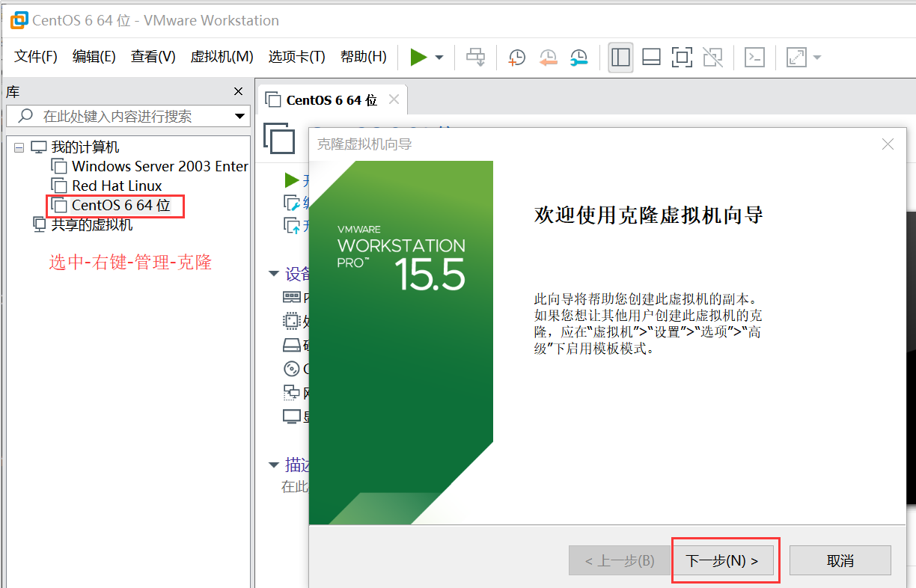Open the console view icon
Viewport: 916px width, 588px height.
point(755,58)
